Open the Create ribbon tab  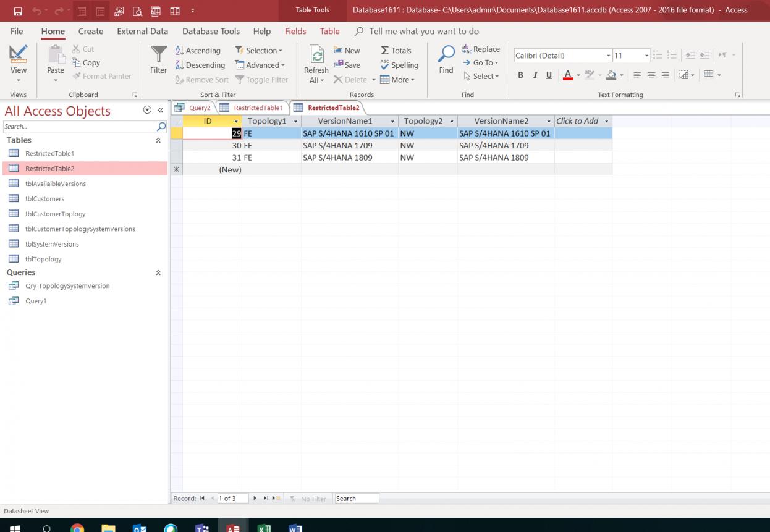[x=91, y=31]
